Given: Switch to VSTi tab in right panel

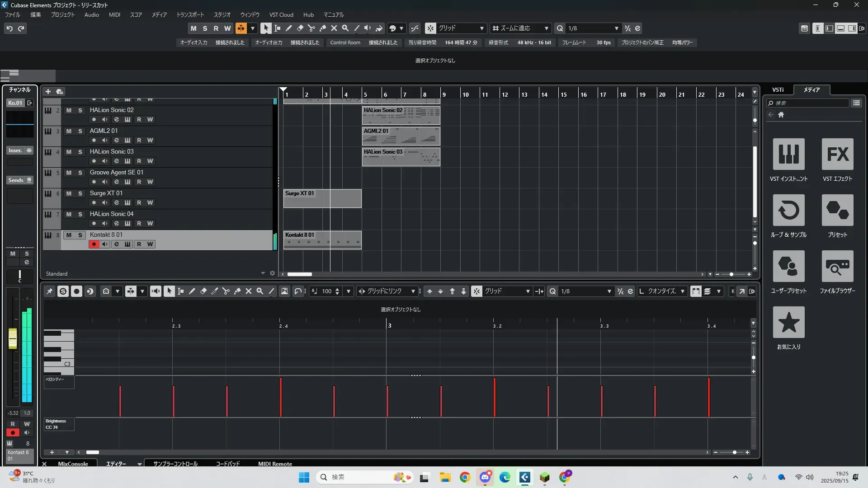Looking at the screenshot, I should click(778, 89).
